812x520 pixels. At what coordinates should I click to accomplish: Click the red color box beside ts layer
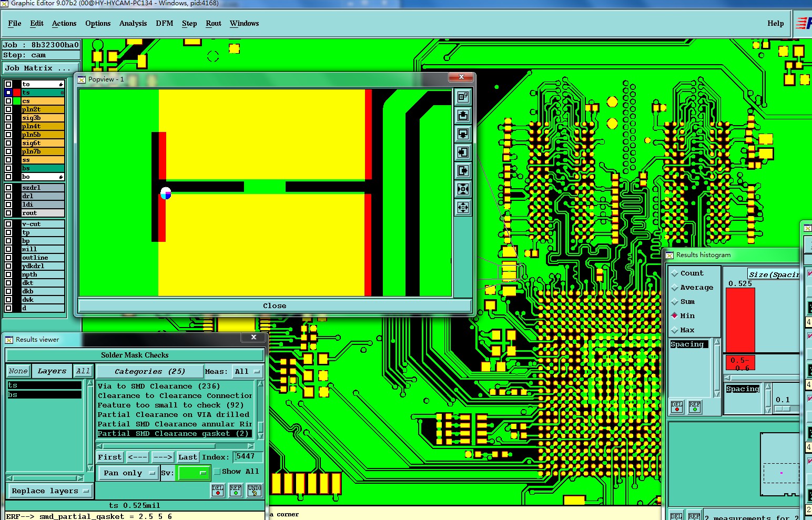click(17, 93)
